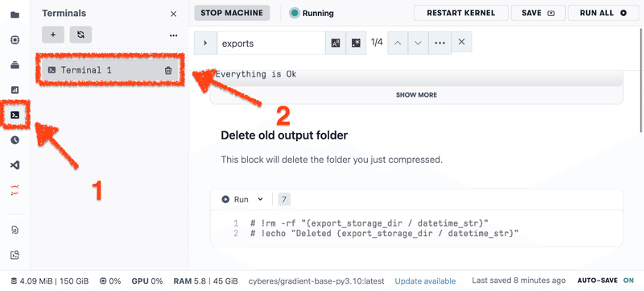Click GPU 0% status entry
The image size is (644, 291).
(147, 281)
